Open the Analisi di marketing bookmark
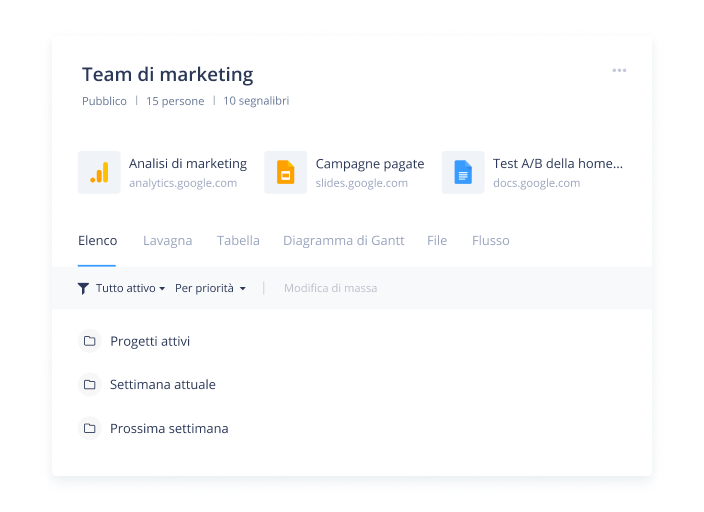 (x=162, y=172)
